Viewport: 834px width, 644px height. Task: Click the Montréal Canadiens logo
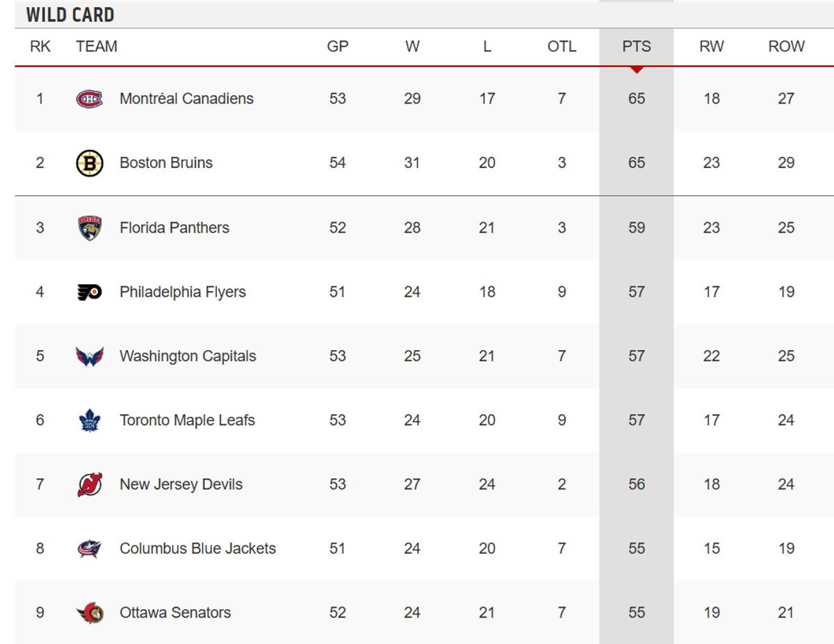point(89,98)
